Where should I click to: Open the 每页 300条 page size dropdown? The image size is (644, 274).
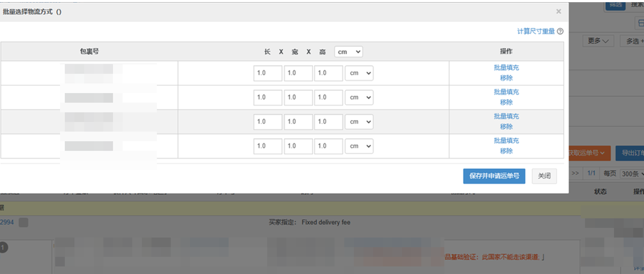point(632,173)
